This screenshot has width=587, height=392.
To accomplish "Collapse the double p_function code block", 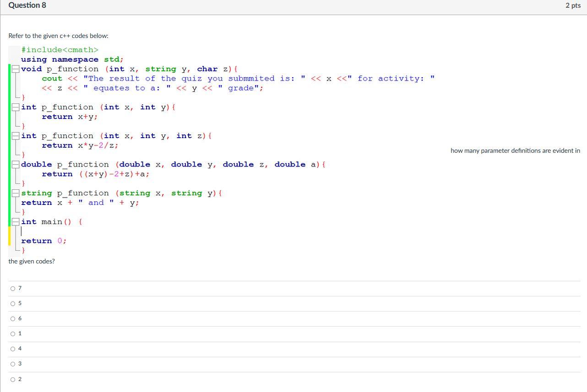I will tap(16, 164).
